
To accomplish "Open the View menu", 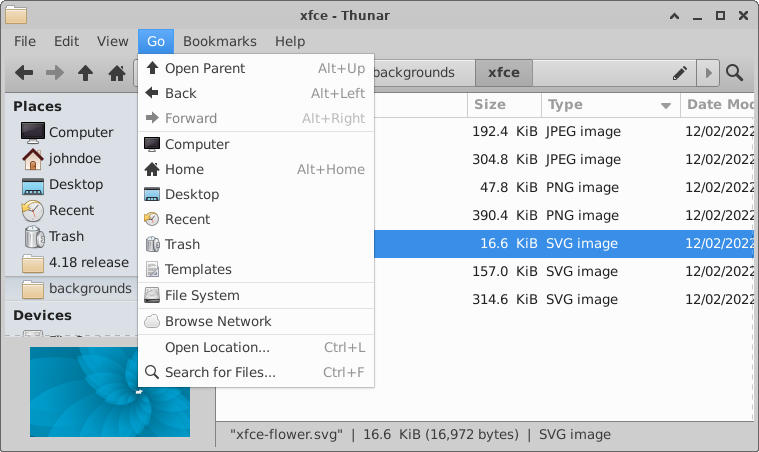I will (112, 42).
